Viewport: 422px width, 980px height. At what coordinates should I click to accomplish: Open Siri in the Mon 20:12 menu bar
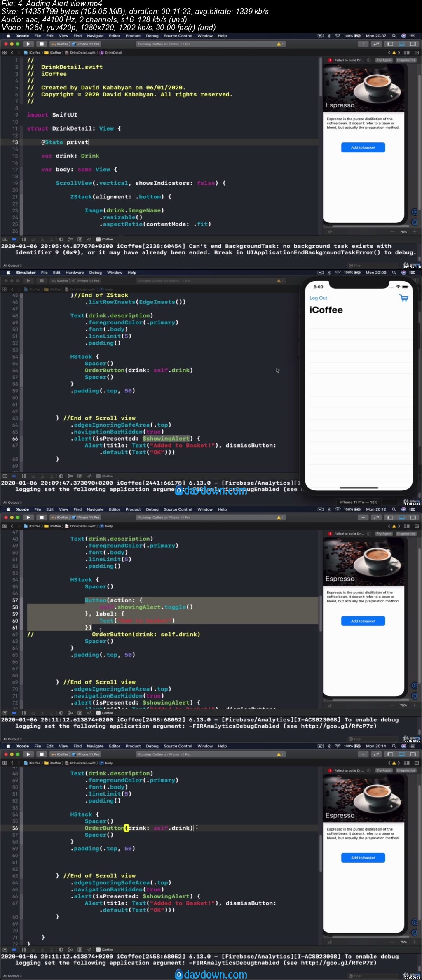click(403, 509)
